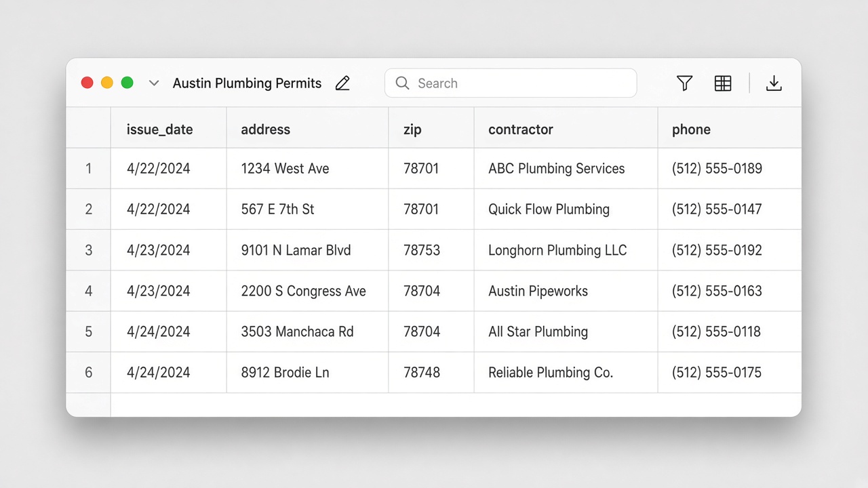Click the cell 3503 Manchaca Rd
The width and height of the screenshot is (868, 488).
point(308,331)
